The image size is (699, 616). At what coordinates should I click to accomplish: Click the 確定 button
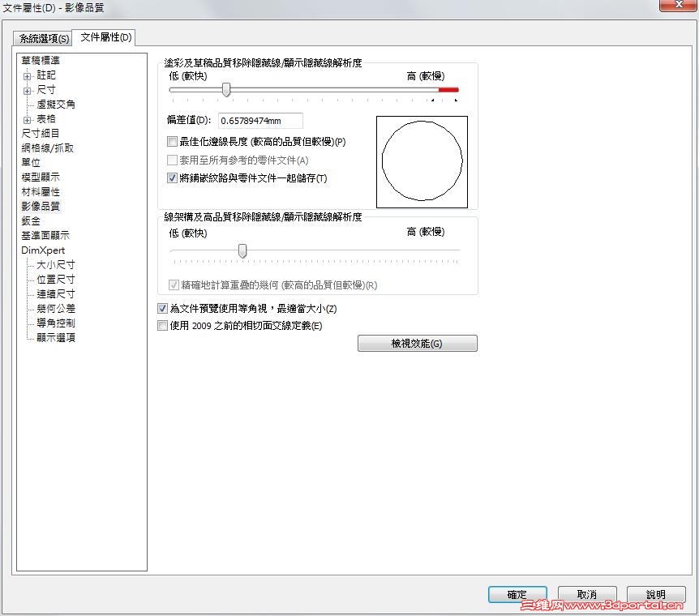click(517, 594)
